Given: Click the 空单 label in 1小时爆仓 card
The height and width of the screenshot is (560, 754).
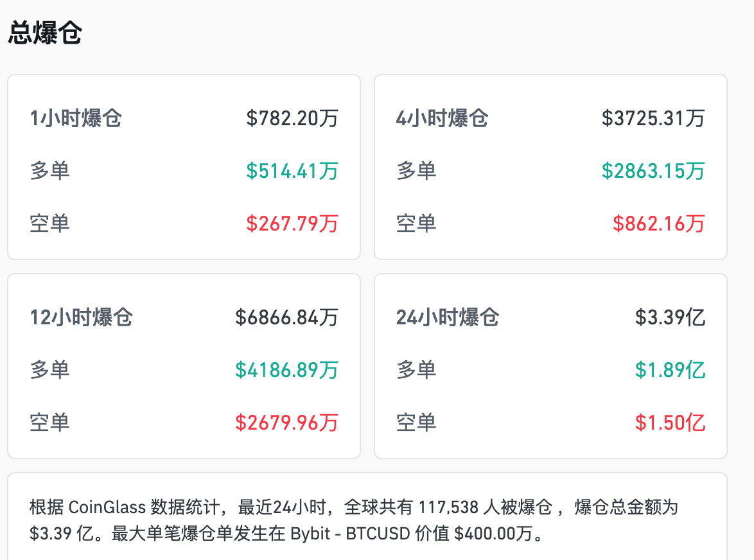Looking at the screenshot, I should pyautogui.click(x=49, y=223).
